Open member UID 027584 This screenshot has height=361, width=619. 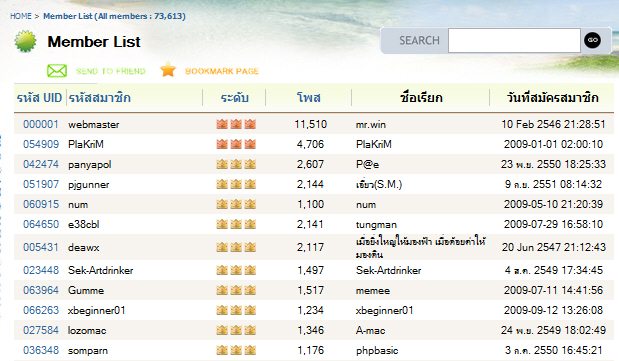coord(41,330)
